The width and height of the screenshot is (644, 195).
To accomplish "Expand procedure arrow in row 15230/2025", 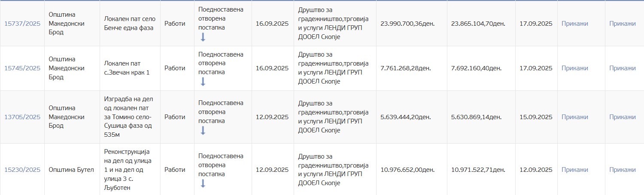I will 203,183.
